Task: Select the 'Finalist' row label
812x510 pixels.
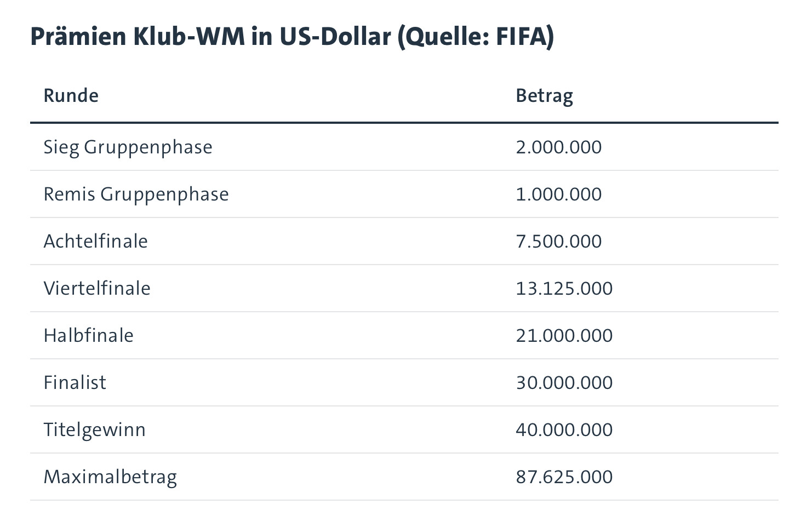Action: pyautogui.click(x=75, y=383)
